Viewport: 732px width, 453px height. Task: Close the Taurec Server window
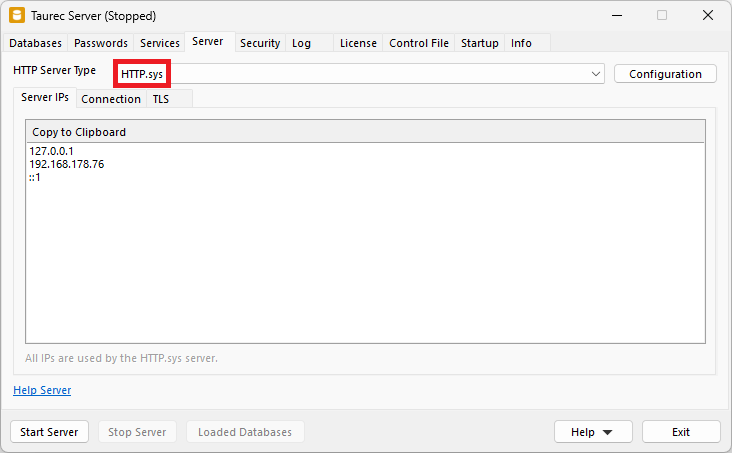pyautogui.click(x=708, y=15)
